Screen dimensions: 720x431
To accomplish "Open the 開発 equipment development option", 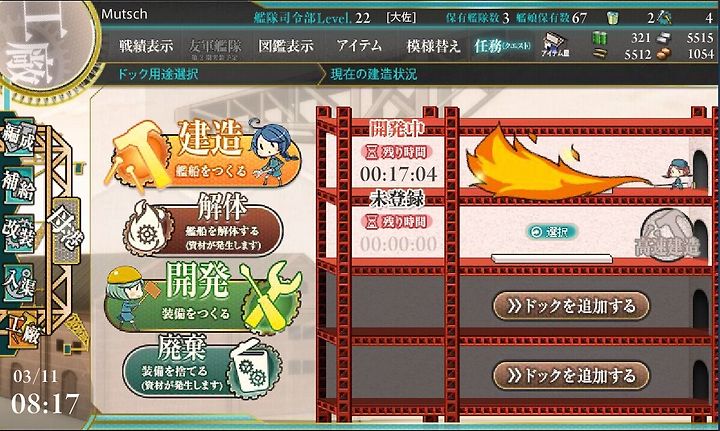I will click(203, 298).
